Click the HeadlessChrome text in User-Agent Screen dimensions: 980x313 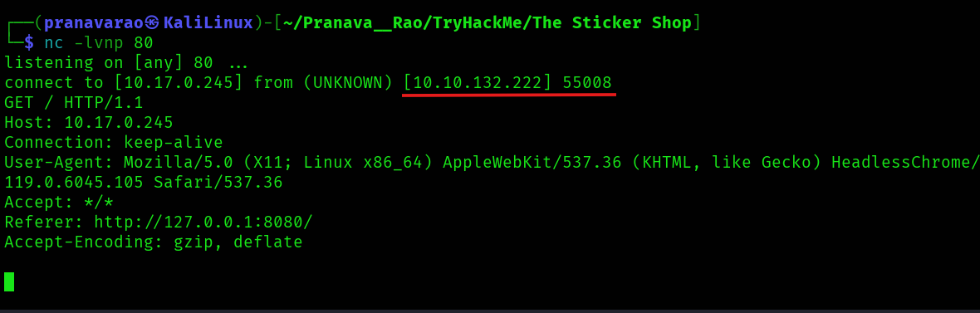click(x=905, y=163)
